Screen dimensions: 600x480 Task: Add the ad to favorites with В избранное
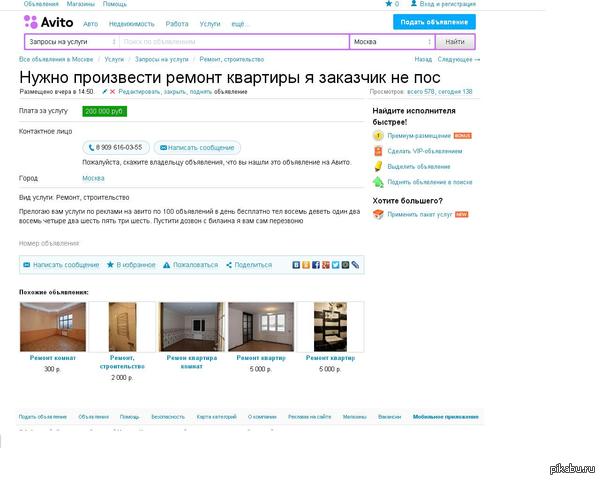tap(131, 265)
